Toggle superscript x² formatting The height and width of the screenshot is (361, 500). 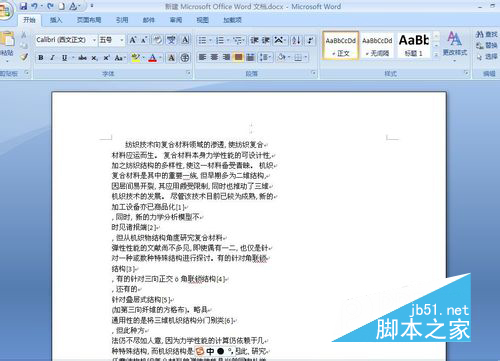click(x=106, y=58)
